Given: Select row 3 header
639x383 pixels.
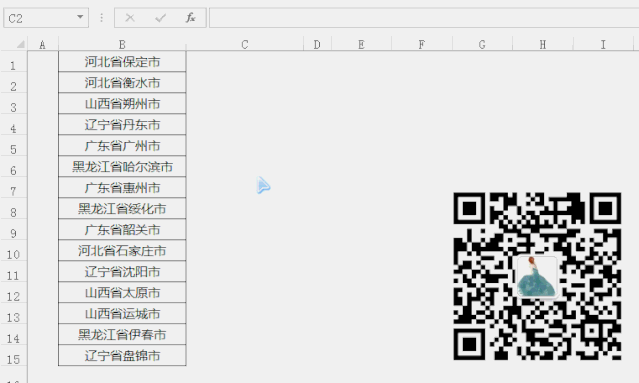Looking at the screenshot, I should coord(13,104).
